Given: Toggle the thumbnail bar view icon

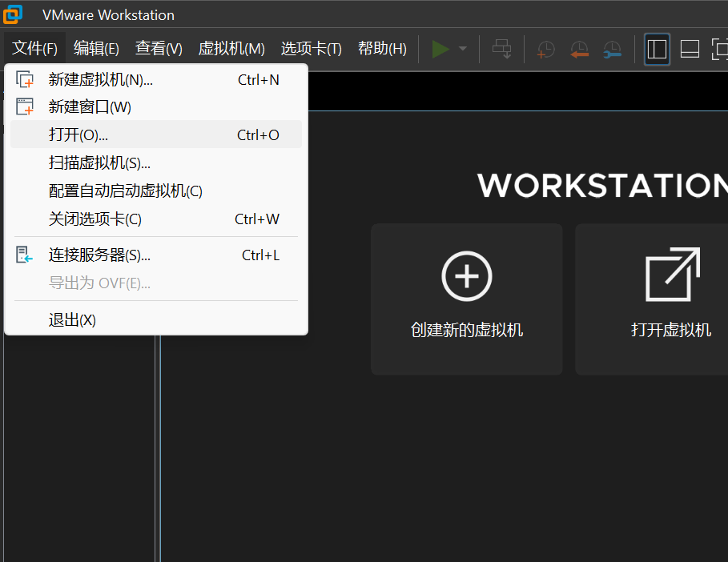Looking at the screenshot, I should click(690, 49).
